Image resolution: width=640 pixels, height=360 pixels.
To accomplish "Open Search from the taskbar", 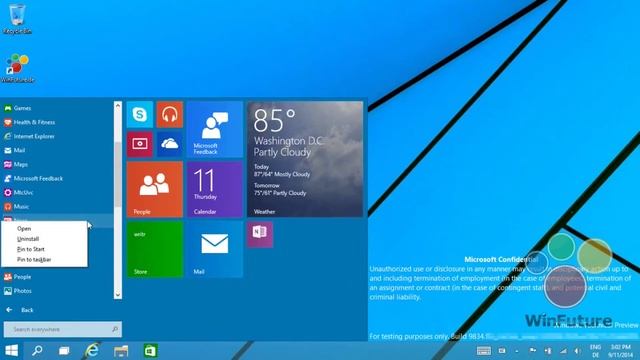I will point(38,351).
